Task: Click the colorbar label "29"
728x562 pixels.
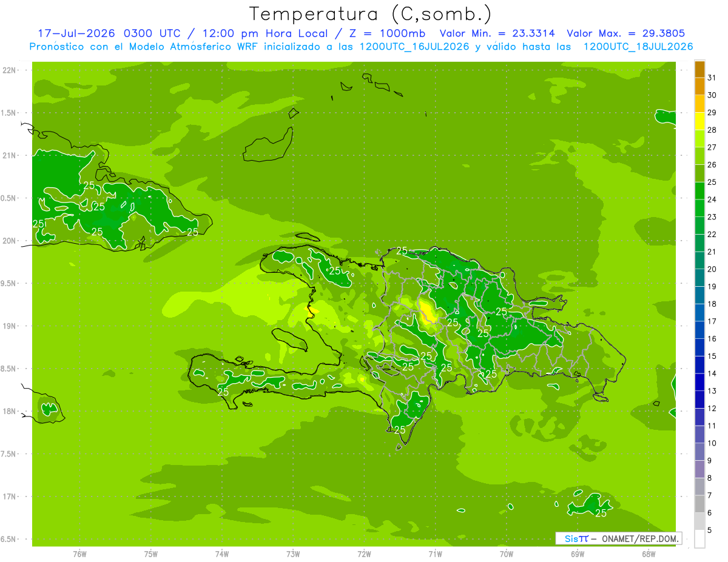Action: coord(712,112)
